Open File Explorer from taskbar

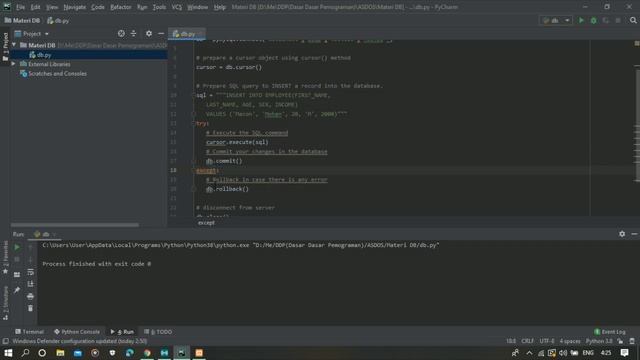click(60, 353)
